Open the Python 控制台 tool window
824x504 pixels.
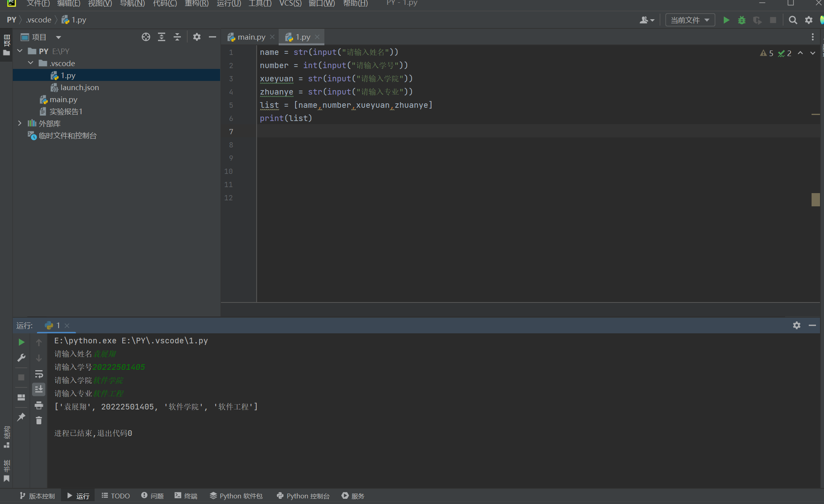click(x=303, y=496)
